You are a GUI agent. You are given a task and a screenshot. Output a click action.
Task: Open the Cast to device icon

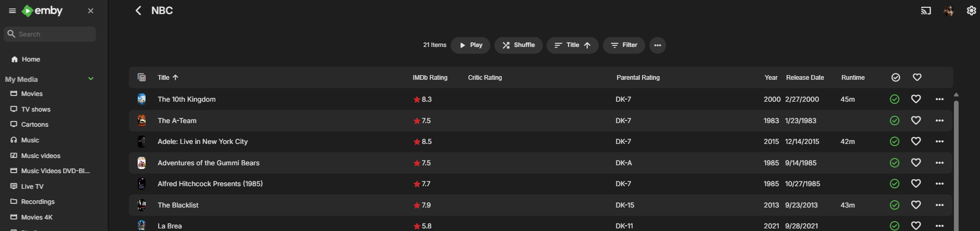926,11
